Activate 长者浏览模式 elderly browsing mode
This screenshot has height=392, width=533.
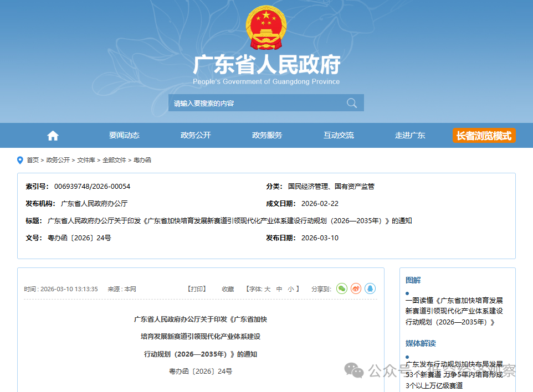(484, 135)
